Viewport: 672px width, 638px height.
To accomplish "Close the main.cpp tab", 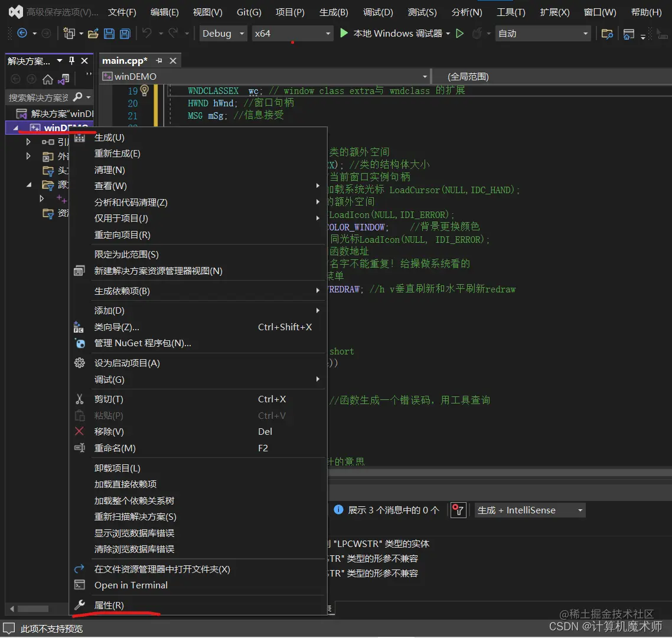I will click(172, 61).
